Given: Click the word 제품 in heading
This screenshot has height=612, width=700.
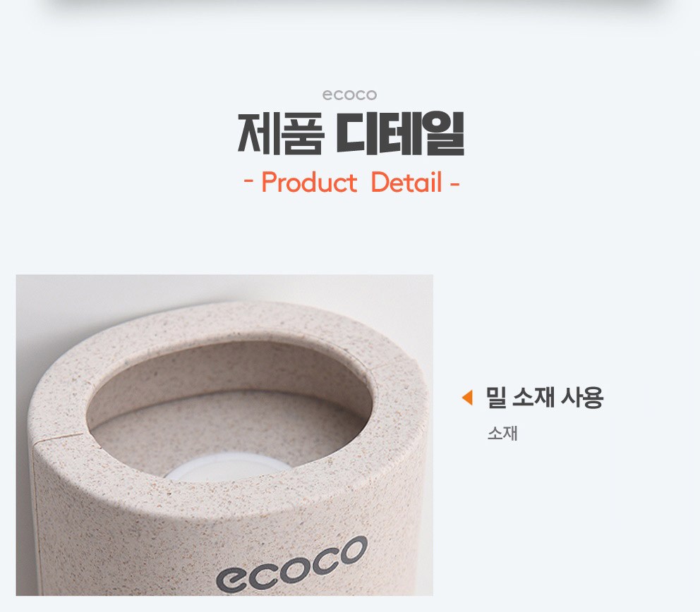Looking at the screenshot, I should coord(280,133).
